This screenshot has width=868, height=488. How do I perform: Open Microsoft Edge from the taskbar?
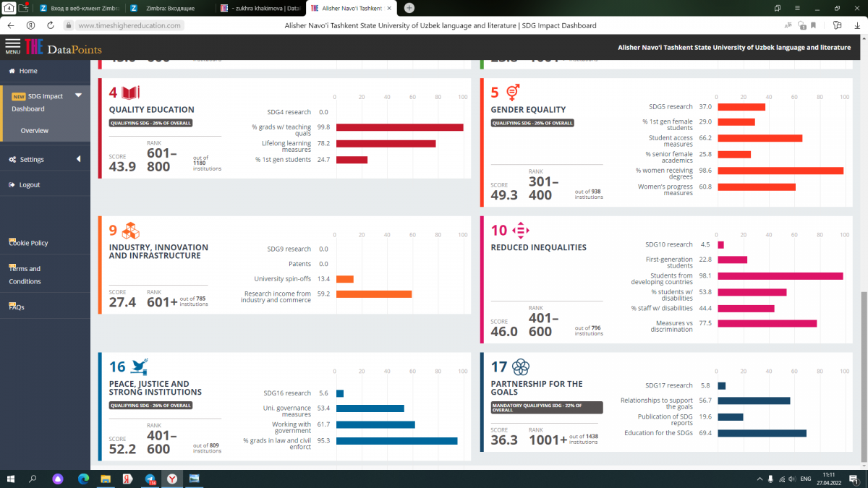coord(82,479)
